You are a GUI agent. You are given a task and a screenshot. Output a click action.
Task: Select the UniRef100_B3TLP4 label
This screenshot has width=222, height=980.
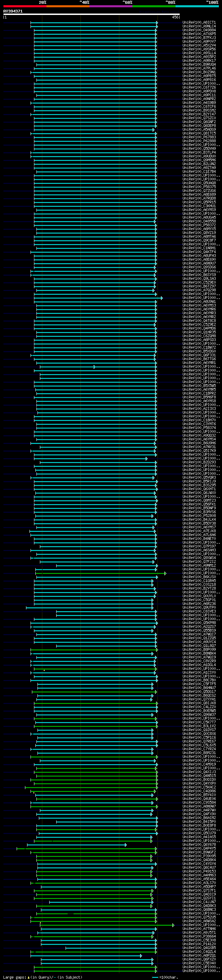pos(199,153)
